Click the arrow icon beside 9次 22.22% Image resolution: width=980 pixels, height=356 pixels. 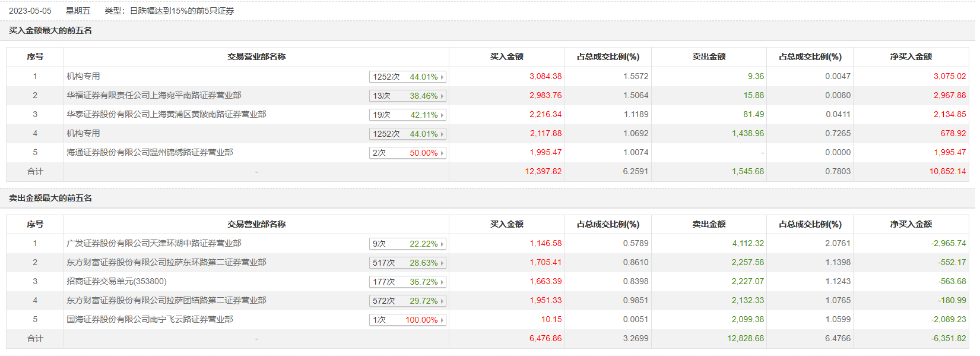[442, 244]
